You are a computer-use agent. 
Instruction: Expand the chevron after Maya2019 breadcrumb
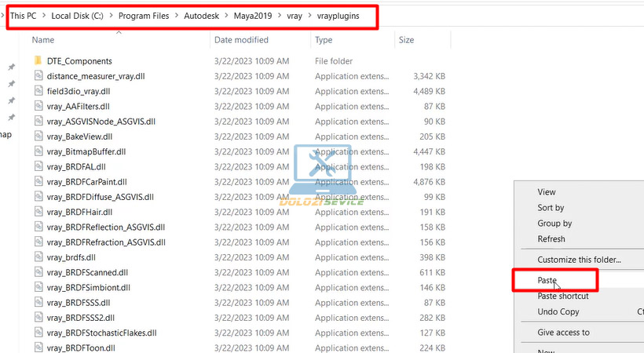pyautogui.click(x=280, y=16)
